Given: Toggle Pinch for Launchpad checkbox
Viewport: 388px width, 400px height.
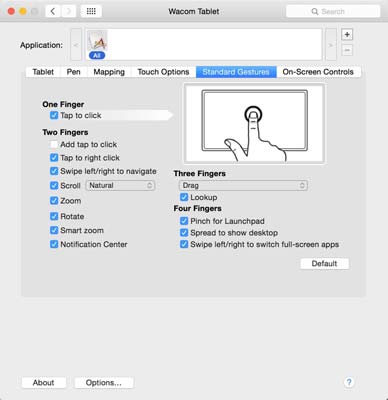Looking at the screenshot, I should tap(184, 221).
